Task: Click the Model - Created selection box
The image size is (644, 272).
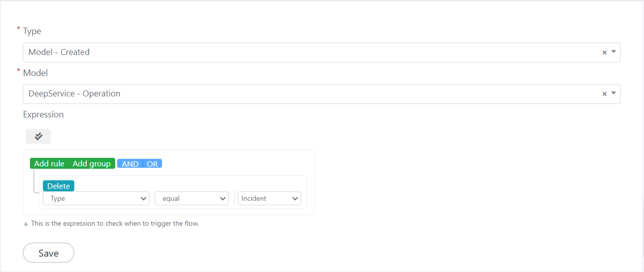Action: pos(322,52)
